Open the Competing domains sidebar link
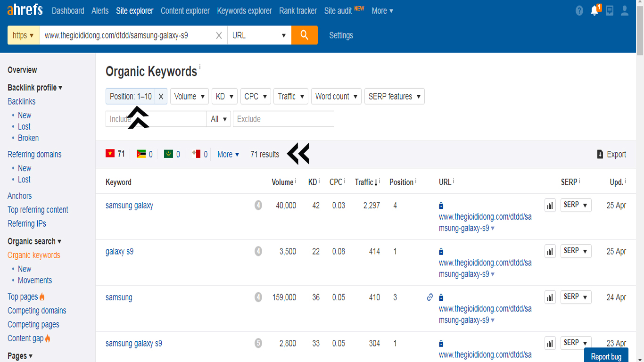 (x=37, y=311)
